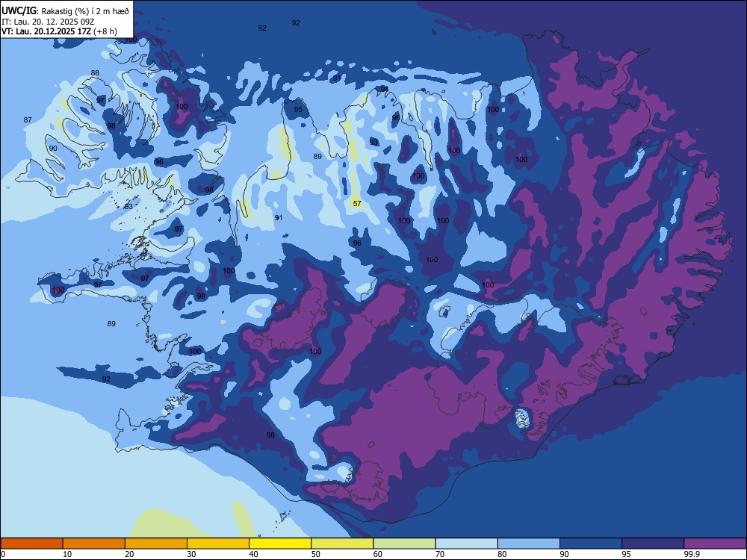Viewport: 747px width, 560px height.
Task: Click the legend tick label '99.9'
Action: pos(691,554)
